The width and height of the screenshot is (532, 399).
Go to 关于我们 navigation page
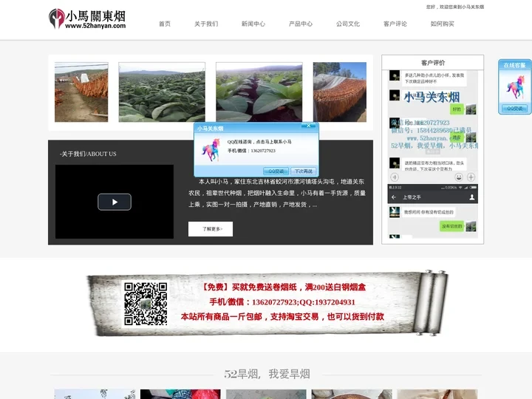click(x=206, y=24)
